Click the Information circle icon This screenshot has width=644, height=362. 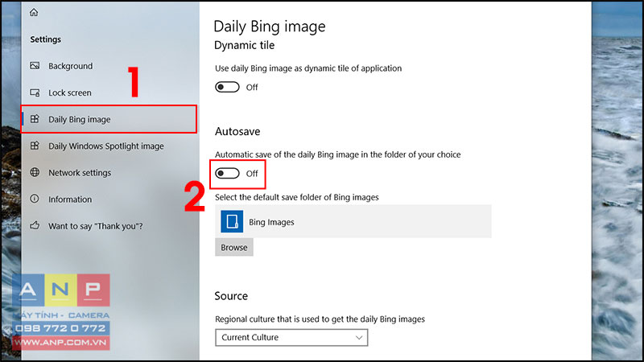[35, 199]
